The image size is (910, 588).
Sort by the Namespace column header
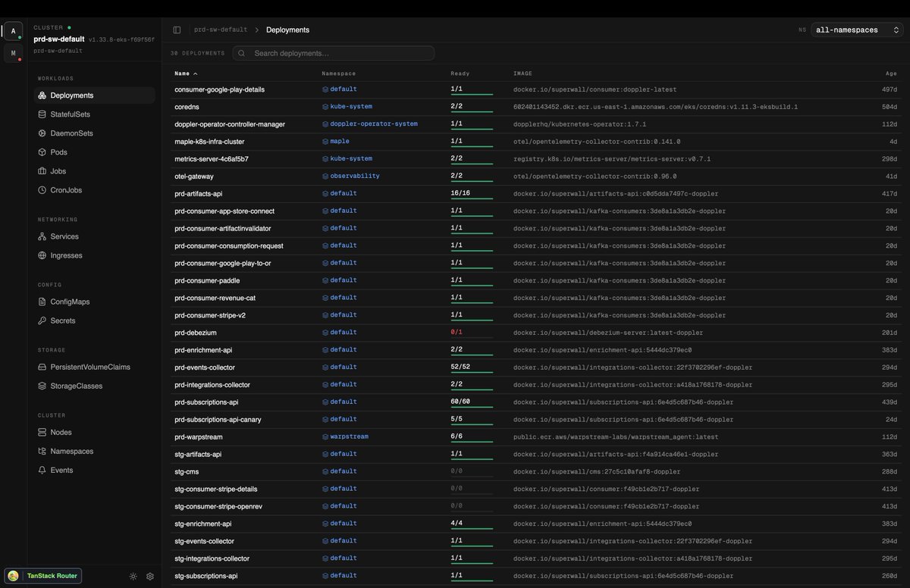338,73
